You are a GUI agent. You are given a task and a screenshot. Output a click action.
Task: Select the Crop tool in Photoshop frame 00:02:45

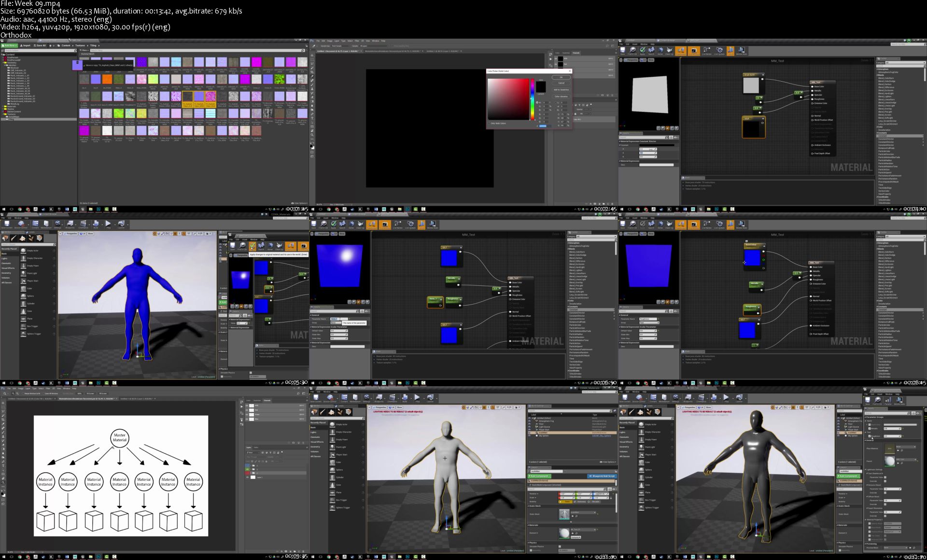tap(312, 72)
